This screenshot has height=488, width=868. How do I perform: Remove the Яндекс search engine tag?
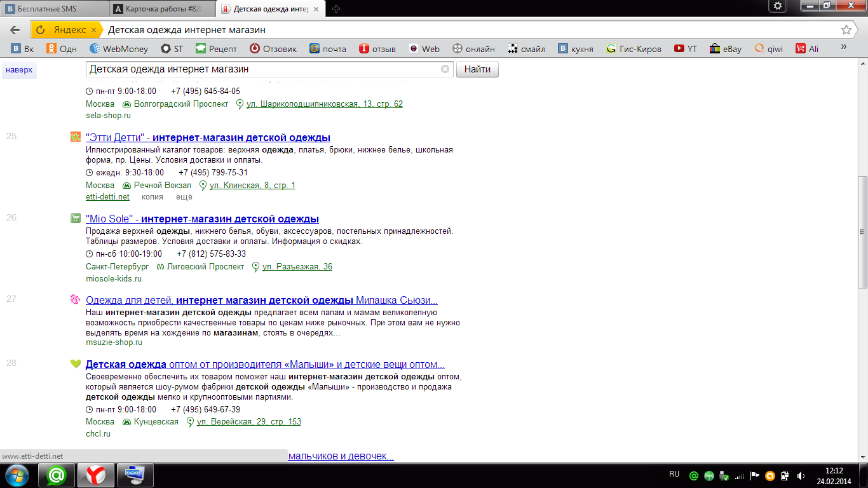[x=94, y=30]
